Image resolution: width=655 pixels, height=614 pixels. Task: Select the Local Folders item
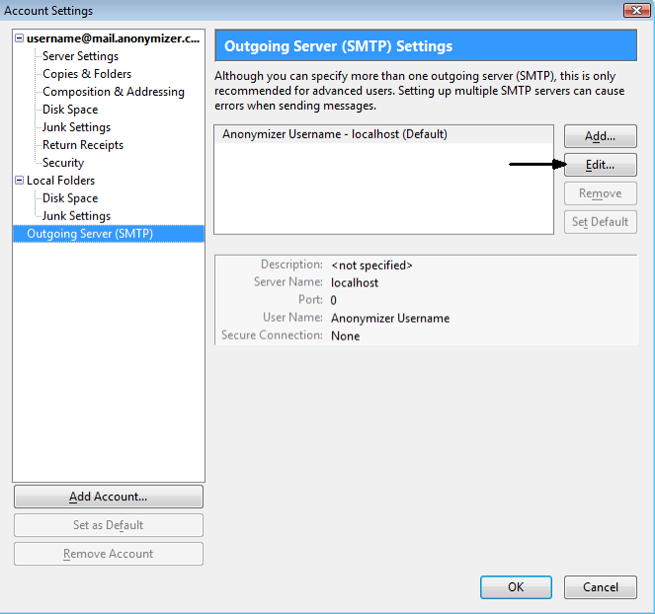61,180
